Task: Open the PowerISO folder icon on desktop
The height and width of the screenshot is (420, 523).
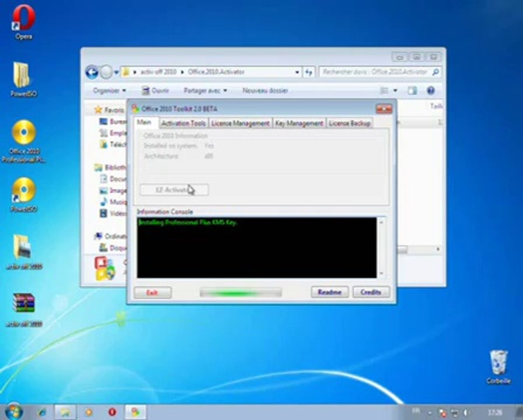Action: 23,79
